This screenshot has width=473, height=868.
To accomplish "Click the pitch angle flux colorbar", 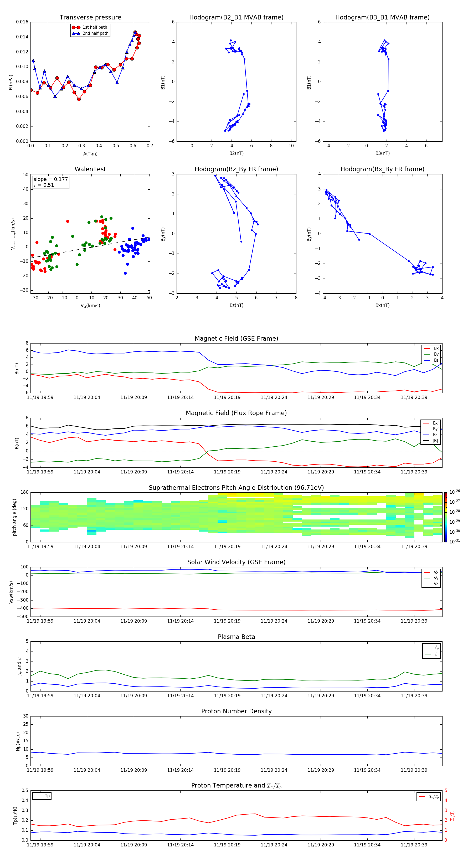I will (446, 517).
